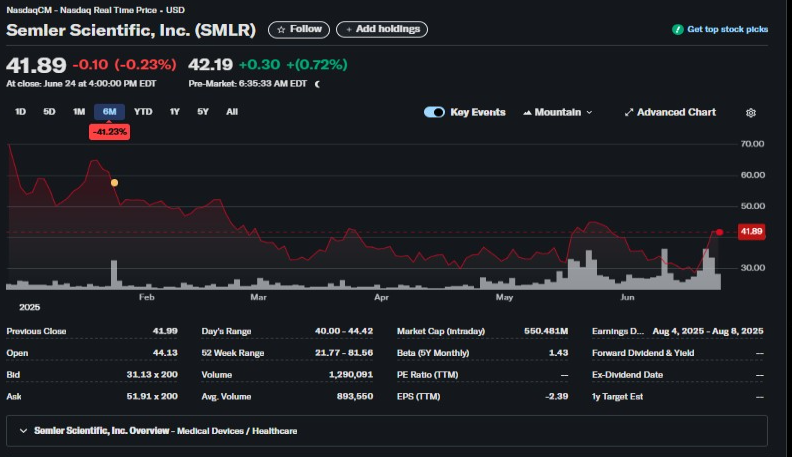Screen dimensions: 792x457
Task: Click the Semler Scientific, Inc. (SMLR) heading
Action: point(131,30)
